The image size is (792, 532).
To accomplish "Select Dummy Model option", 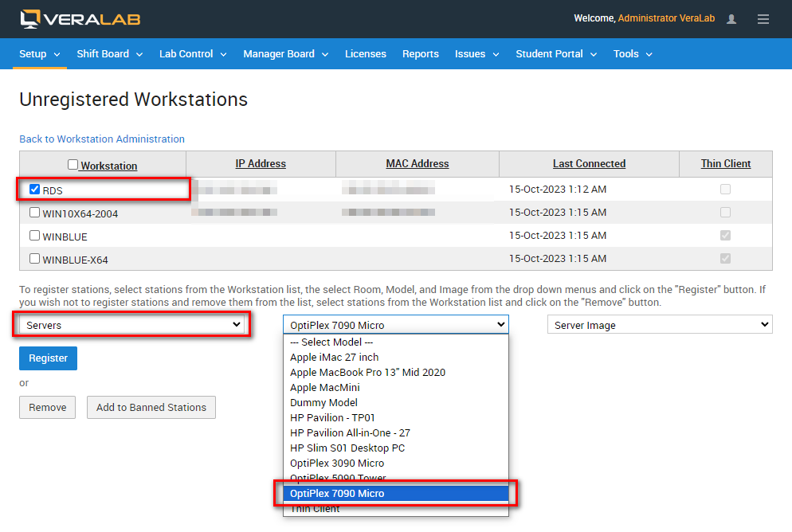I will [x=395, y=403].
